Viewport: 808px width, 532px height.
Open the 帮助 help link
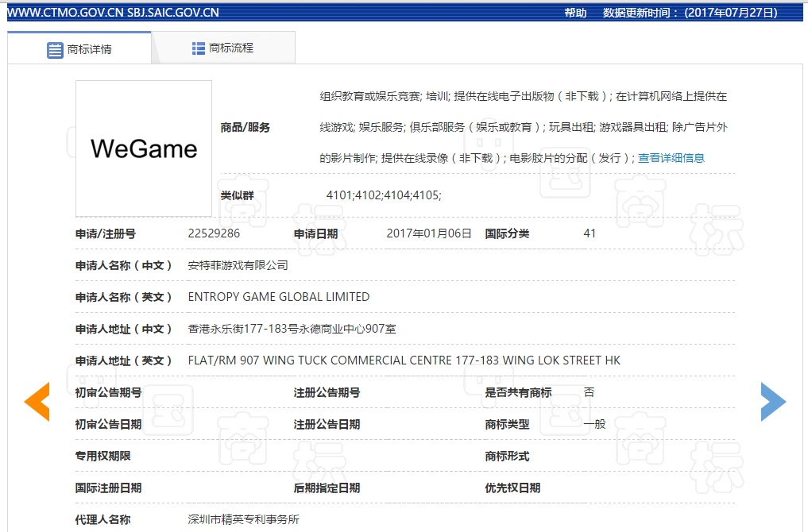point(575,13)
